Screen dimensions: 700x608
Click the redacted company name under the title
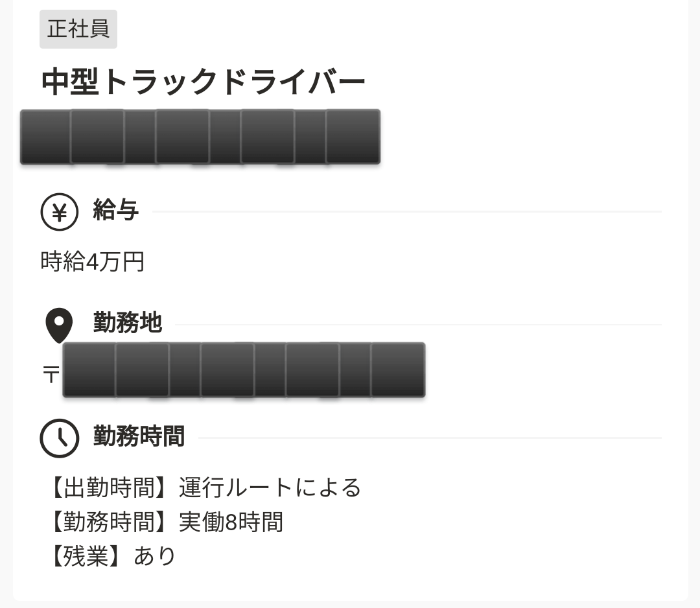[x=200, y=137]
